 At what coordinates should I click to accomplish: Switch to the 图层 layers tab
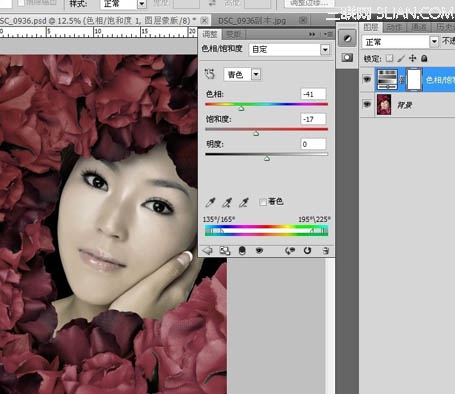(371, 28)
